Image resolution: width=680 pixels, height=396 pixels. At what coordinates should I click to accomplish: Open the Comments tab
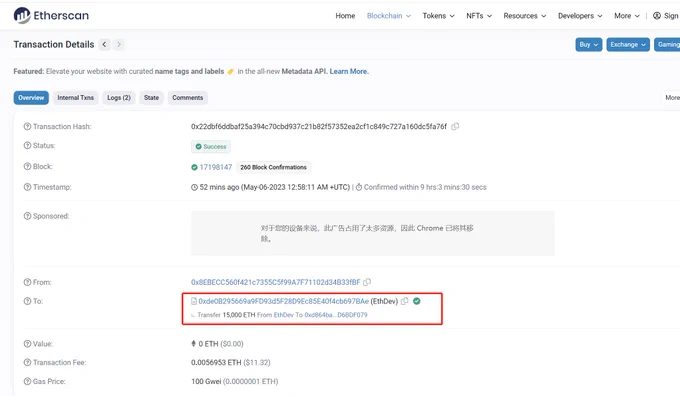click(187, 98)
